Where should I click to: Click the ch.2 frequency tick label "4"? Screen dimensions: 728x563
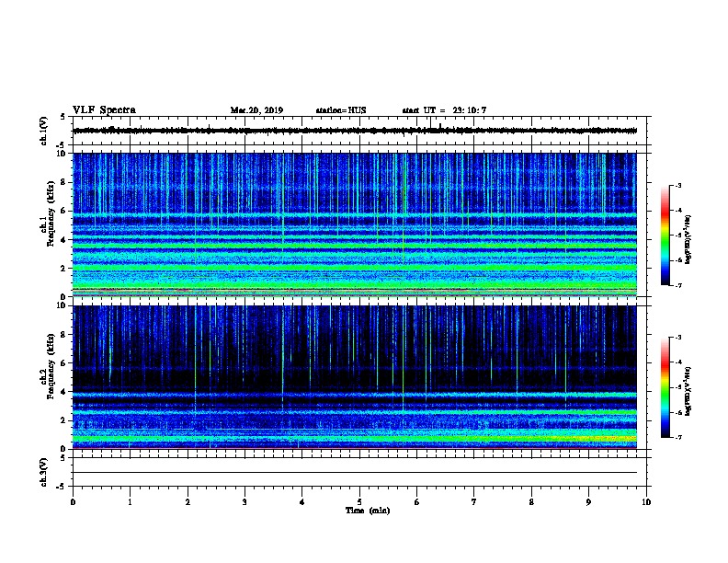63,392
